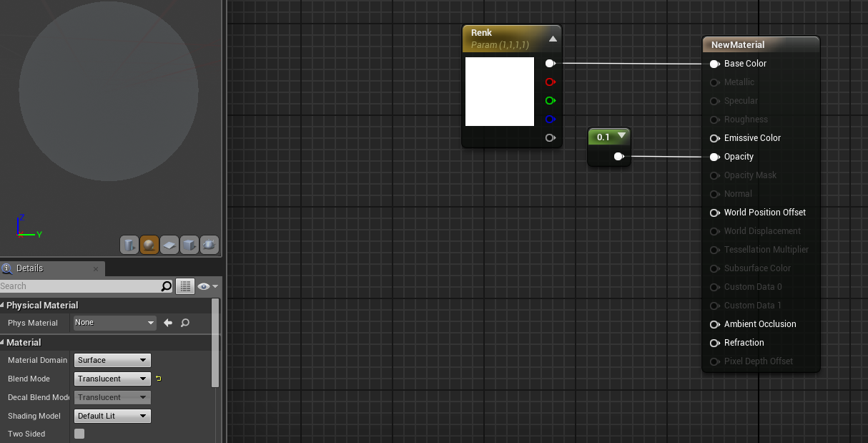Click the white color swatch in Renk

[500, 92]
